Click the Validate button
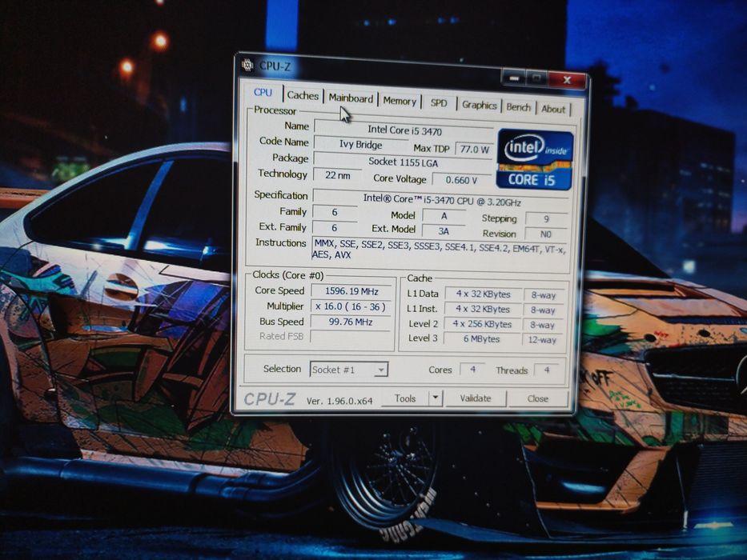The width and height of the screenshot is (747, 560). 476,398
